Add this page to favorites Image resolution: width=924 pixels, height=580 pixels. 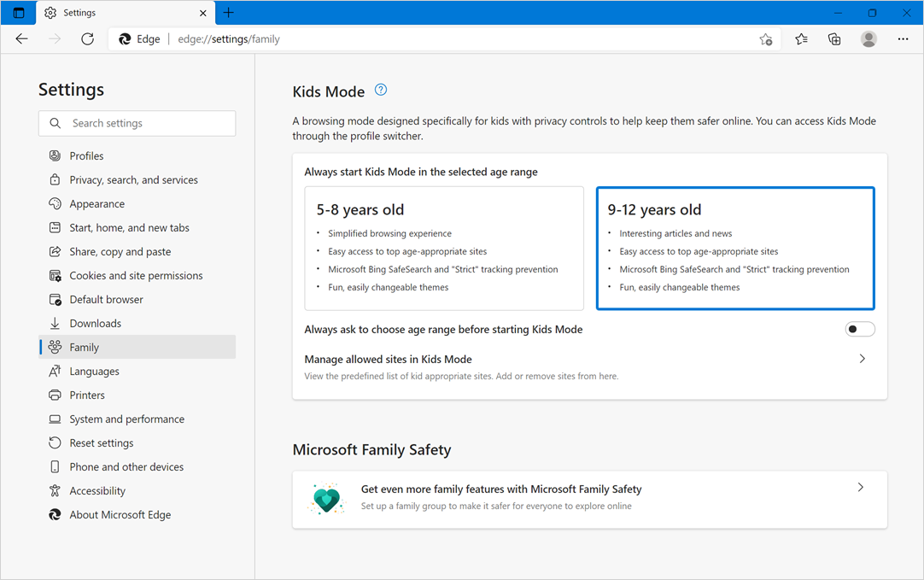pos(765,39)
